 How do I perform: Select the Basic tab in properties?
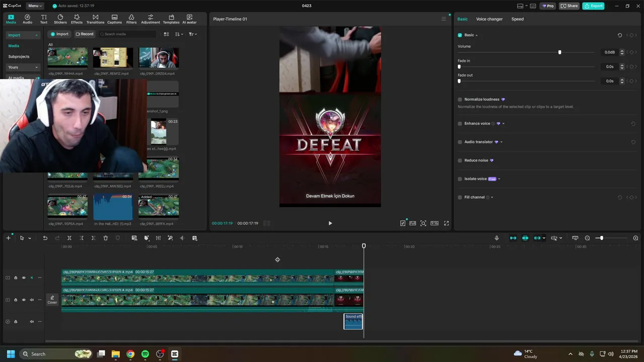[x=462, y=19]
